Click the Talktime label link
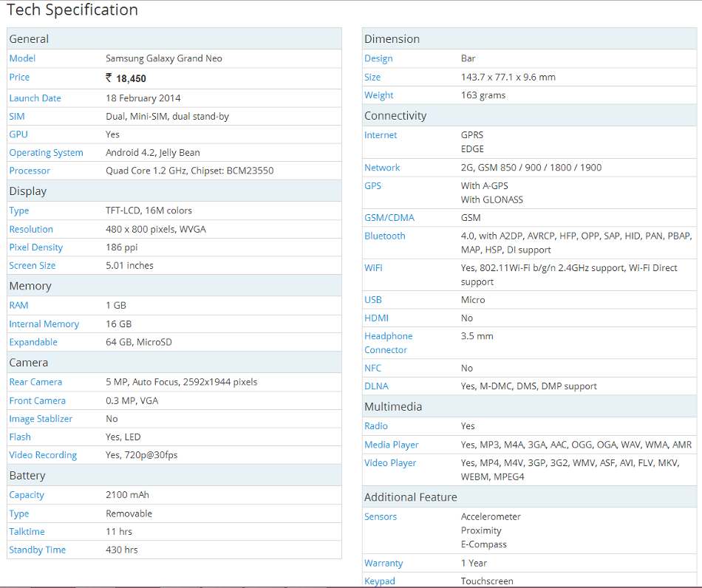 [x=27, y=532]
